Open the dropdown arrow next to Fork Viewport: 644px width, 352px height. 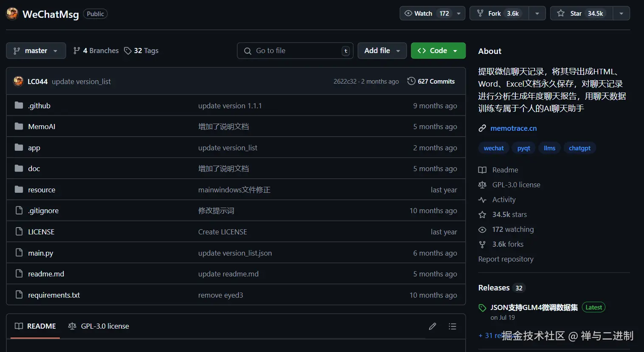[x=537, y=13]
